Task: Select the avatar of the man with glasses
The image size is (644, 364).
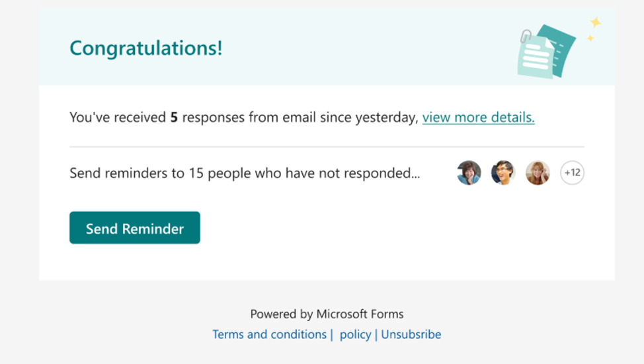Action: tap(503, 173)
